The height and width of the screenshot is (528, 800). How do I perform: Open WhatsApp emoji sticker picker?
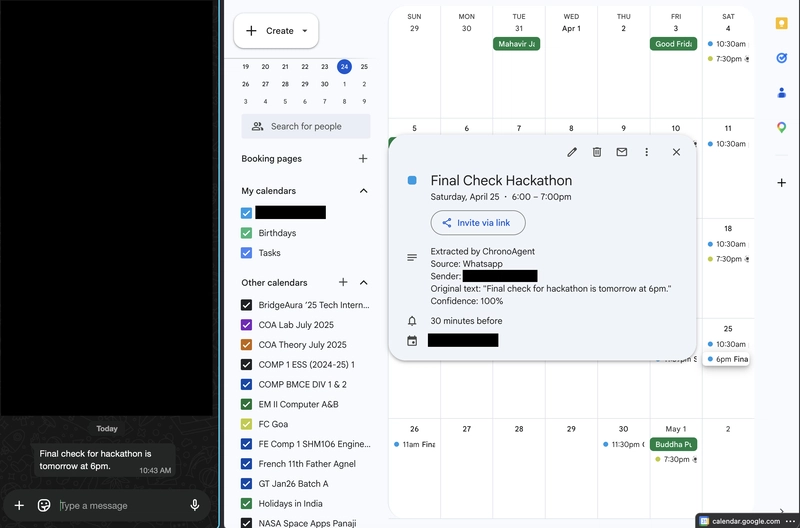point(44,505)
